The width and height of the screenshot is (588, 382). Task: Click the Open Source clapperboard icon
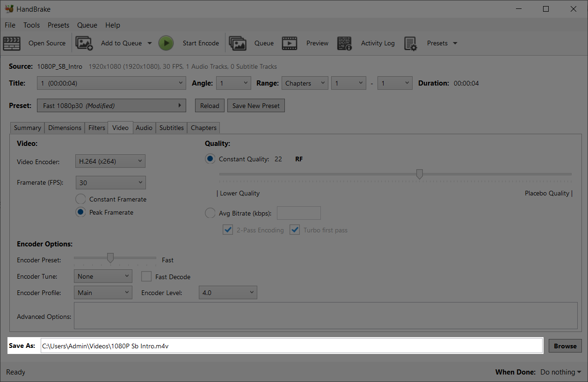pyautogui.click(x=12, y=43)
